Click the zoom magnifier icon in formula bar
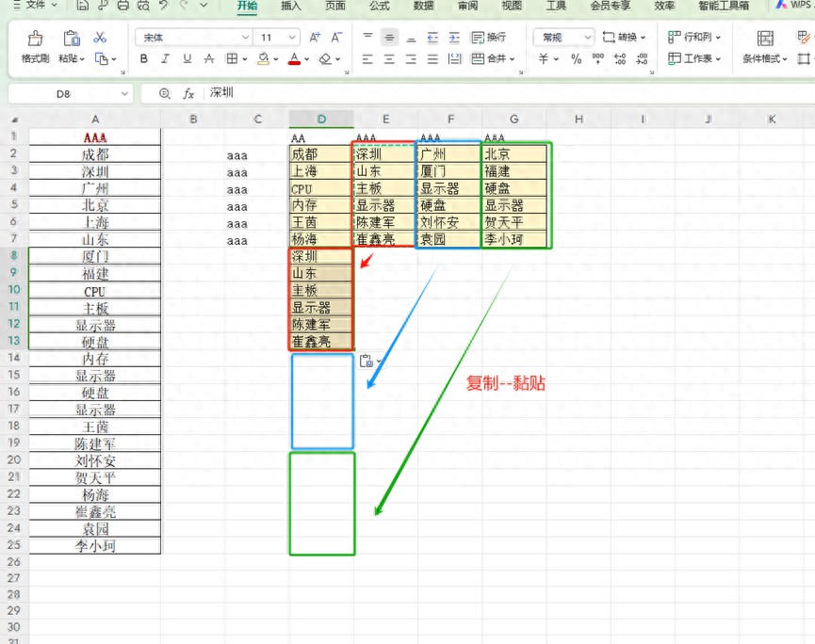815x644 pixels. pyautogui.click(x=165, y=93)
